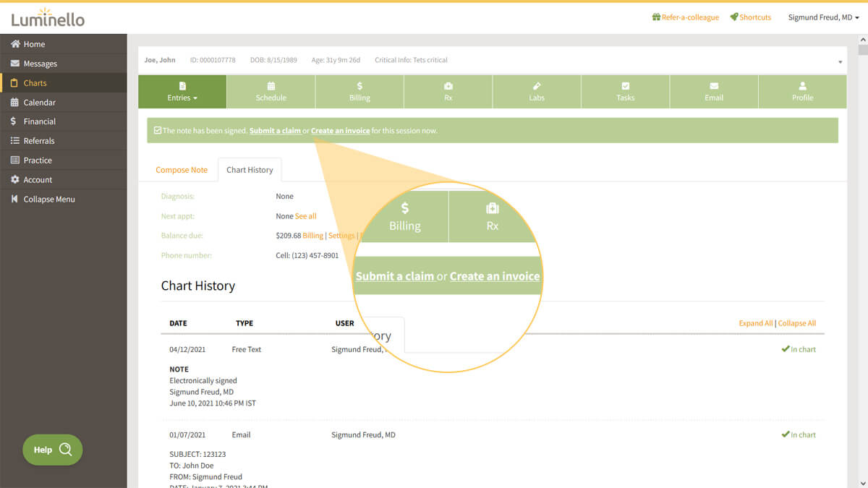The height and width of the screenshot is (488, 868).
Task: Select the Charts clipboard icon in the sidebar
Action: [x=15, y=83]
